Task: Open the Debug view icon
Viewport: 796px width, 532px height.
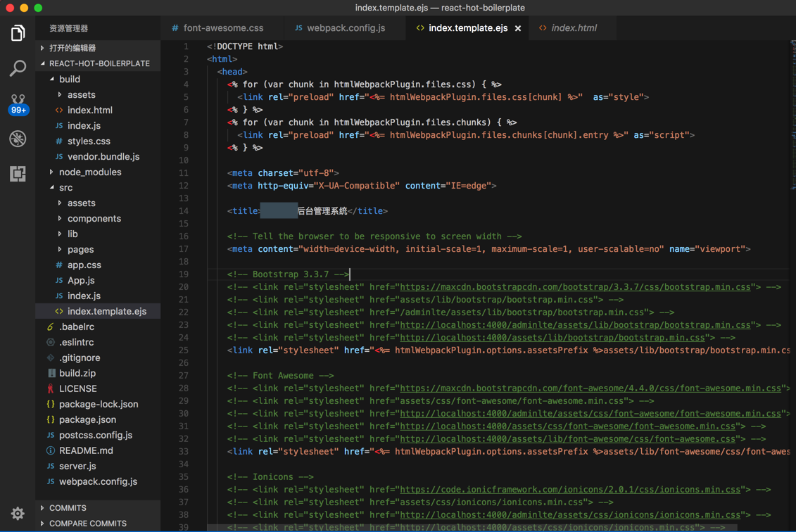Action: [18, 139]
